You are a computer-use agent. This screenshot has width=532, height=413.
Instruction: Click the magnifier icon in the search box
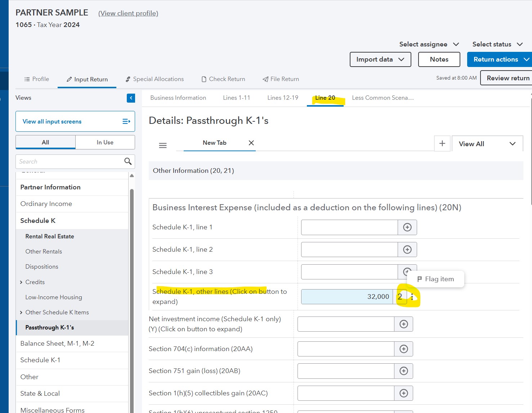pyautogui.click(x=128, y=161)
